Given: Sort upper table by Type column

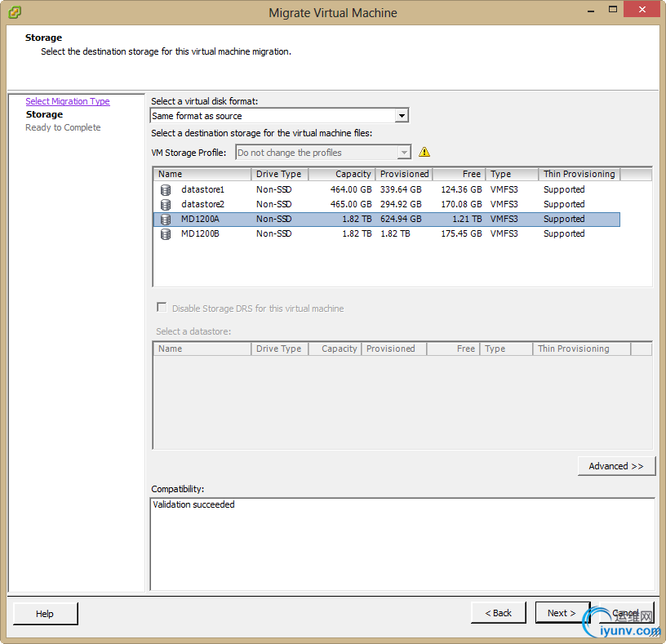Looking at the screenshot, I should coord(512,174).
